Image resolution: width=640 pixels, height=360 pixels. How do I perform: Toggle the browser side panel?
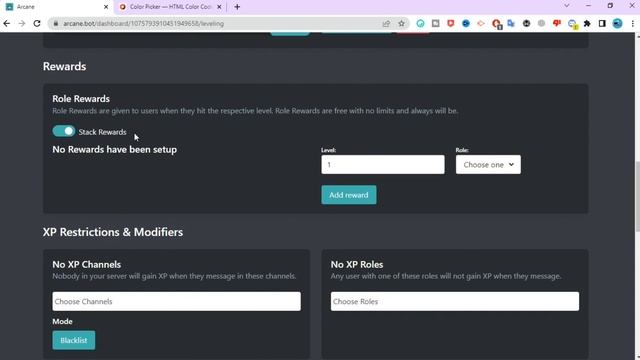click(602, 24)
